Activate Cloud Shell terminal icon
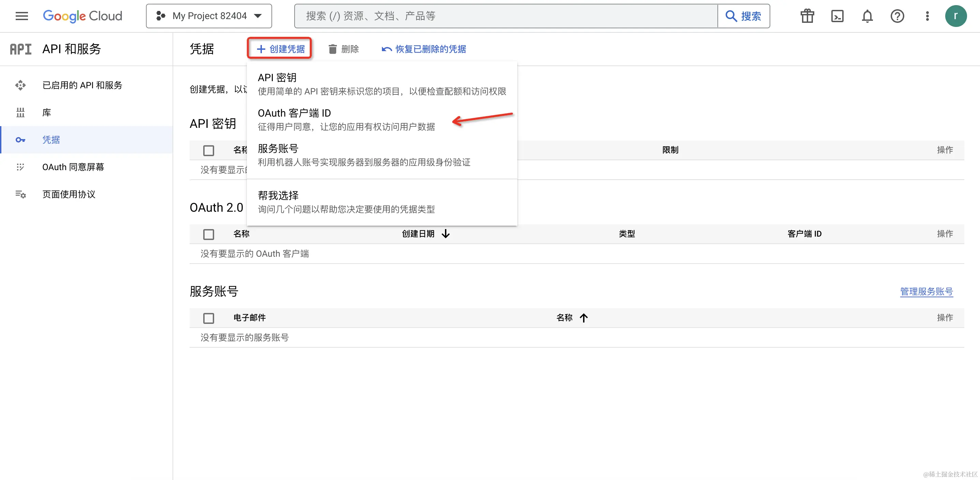 (x=837, y=16)
